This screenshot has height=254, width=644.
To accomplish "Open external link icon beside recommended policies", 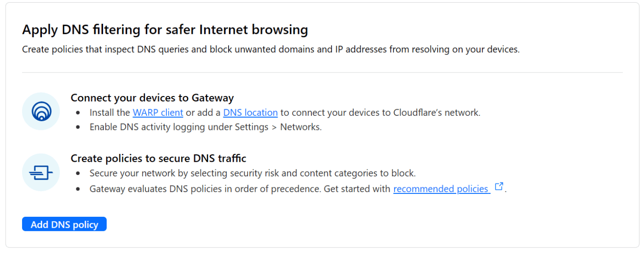I will click(499, 186).
